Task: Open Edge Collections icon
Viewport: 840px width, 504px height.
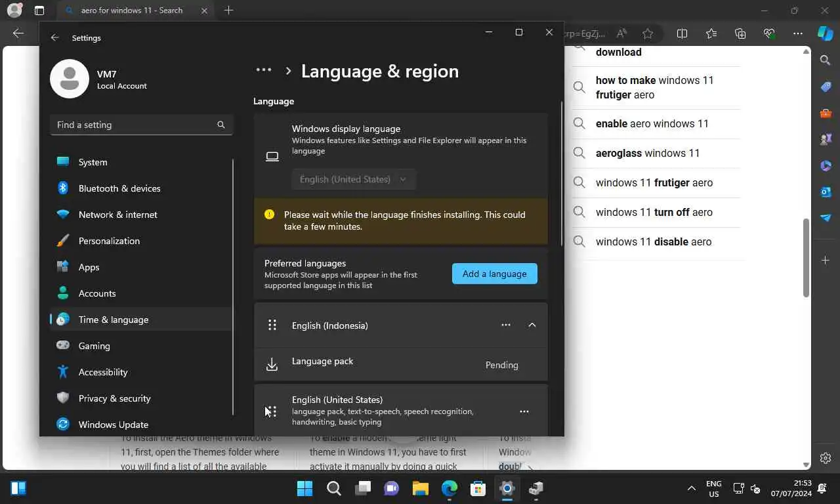Action: (x=740, y=33)
